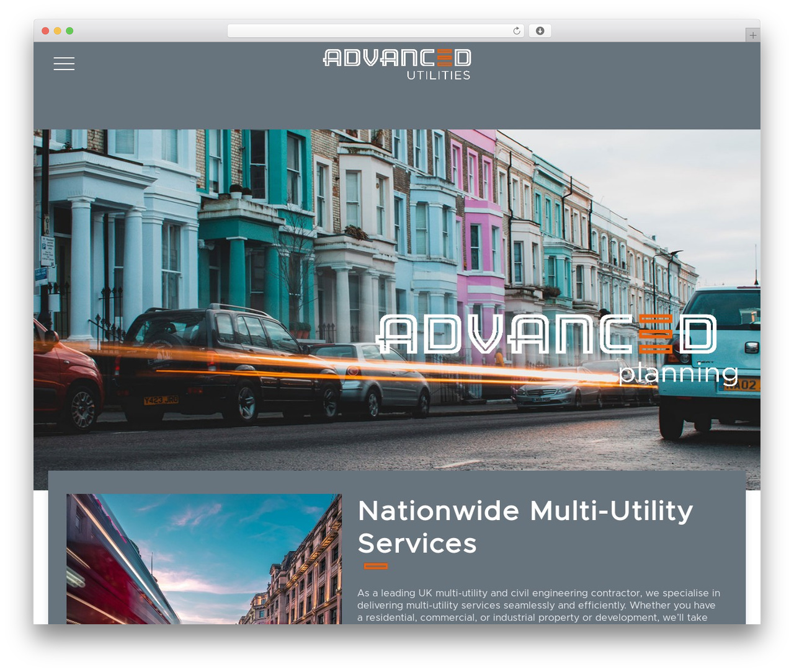Open the browser downloads button
The width and height of the screenshot is (794, 672).
point(540,31)
